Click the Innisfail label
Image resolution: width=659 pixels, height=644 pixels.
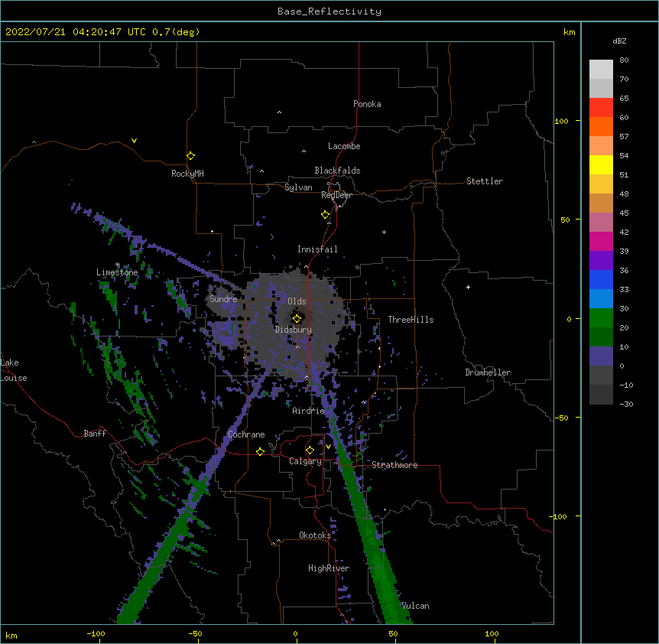click(x=317, y=249)
